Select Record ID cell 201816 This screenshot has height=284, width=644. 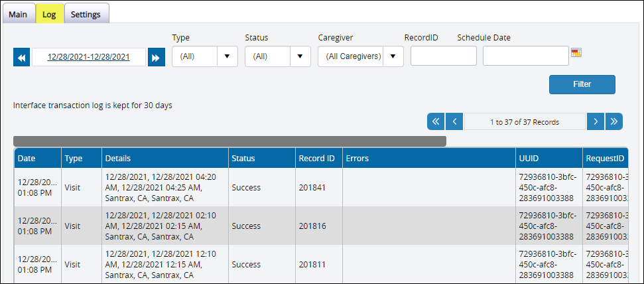[x=319, y=226]
